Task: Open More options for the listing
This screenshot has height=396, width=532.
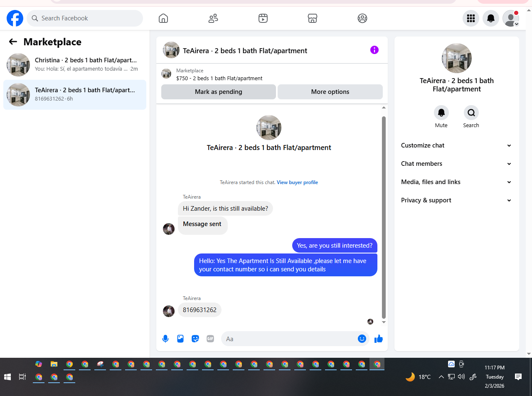Action: tap(330, 92)
